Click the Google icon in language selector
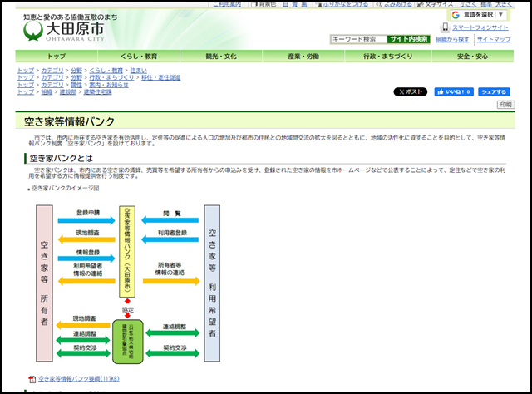 coord(456,15)
